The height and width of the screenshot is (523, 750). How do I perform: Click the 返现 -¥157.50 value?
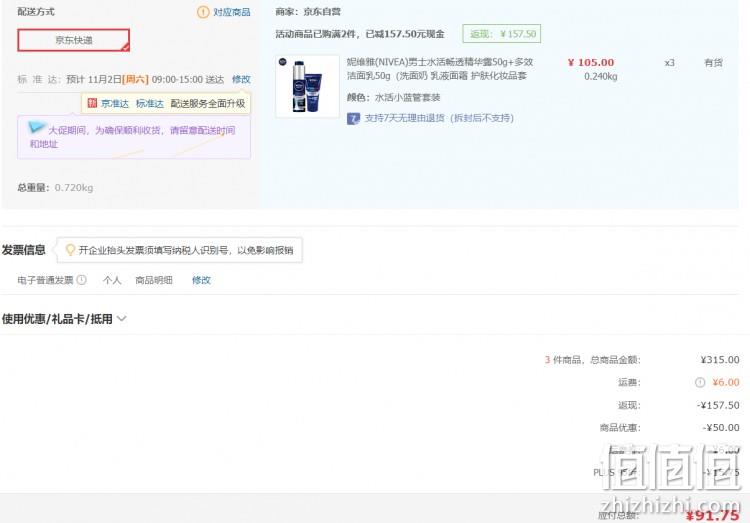coord(718,405)
